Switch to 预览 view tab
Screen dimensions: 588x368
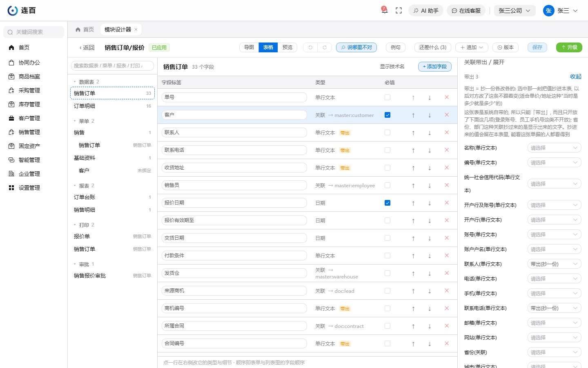click(287, 47)
